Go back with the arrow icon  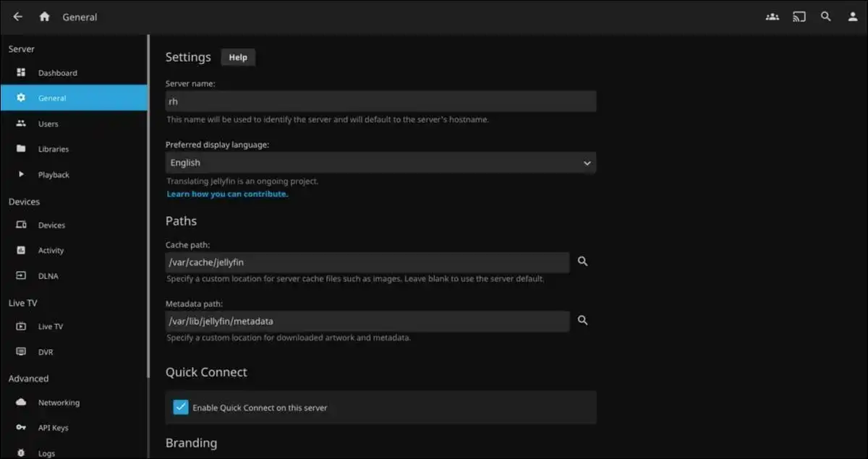(18, 17)
